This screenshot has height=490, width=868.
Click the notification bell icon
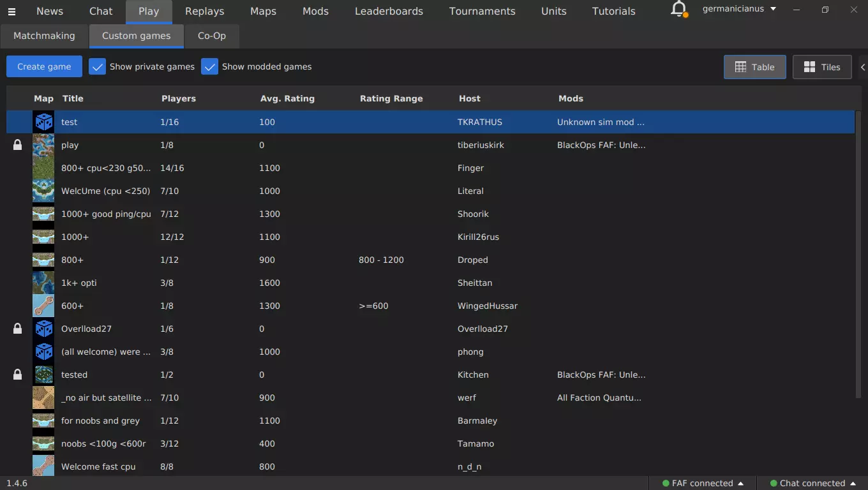coord(679,10)
